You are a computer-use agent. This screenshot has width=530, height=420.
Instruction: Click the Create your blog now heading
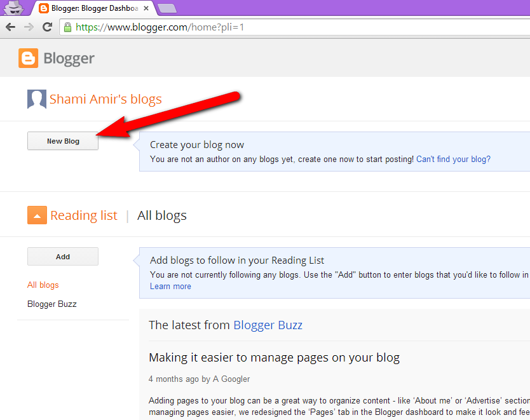coord(197,145)
